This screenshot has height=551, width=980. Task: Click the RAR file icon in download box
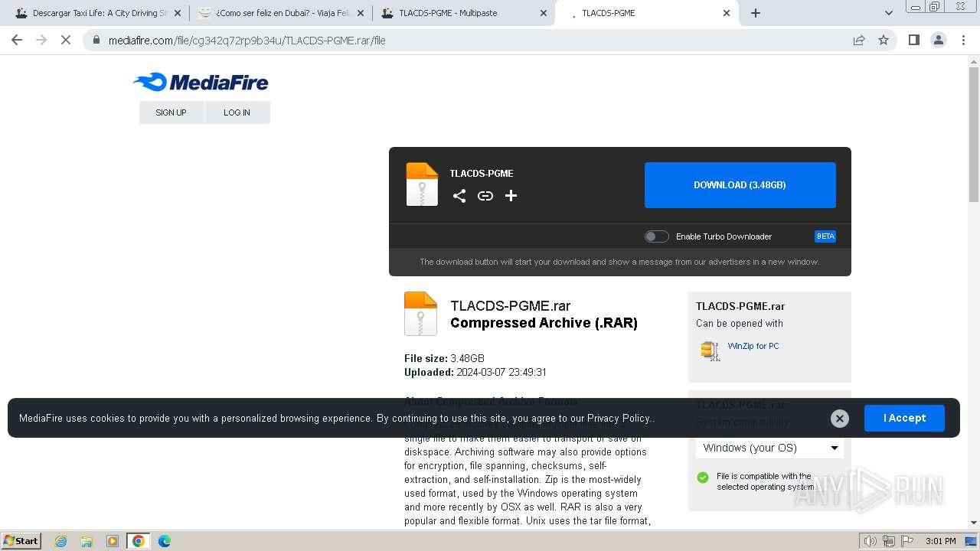click(x=422, y=184)
